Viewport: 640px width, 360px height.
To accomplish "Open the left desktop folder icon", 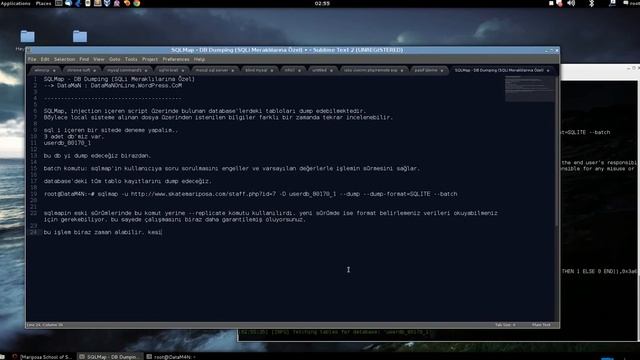I will click(x=27, y=36).
